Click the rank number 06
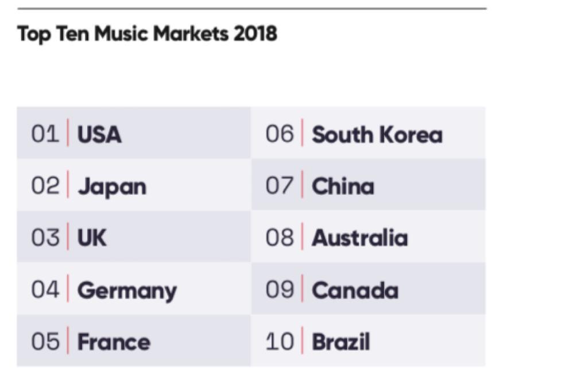 coord(280,134)
